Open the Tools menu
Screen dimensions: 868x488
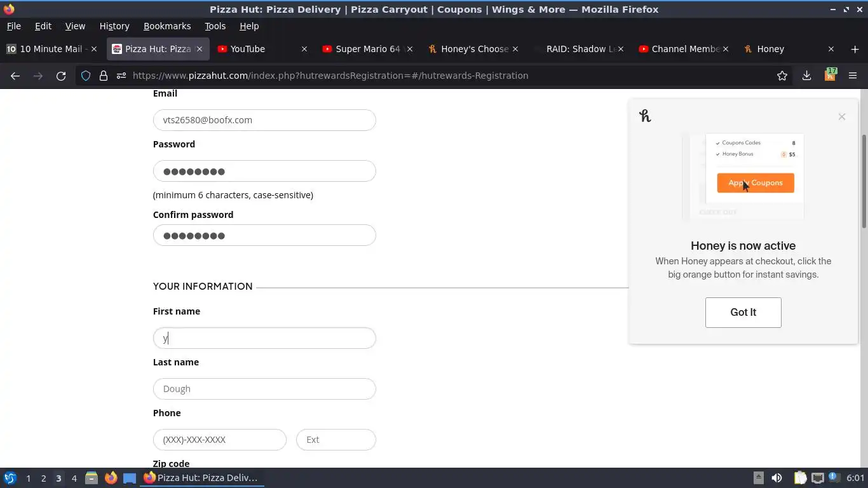(215, 26)
